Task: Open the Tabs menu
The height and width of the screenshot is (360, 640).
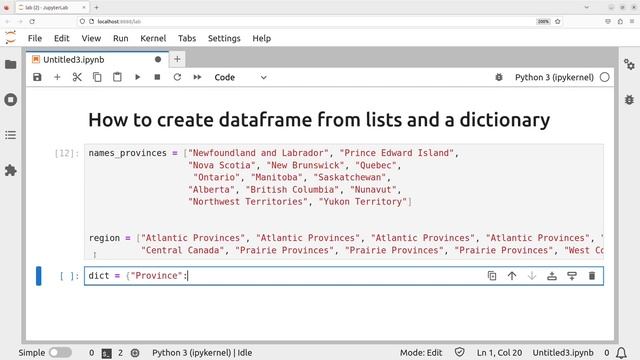Action: pyautogui.click(x=187, y=38)
